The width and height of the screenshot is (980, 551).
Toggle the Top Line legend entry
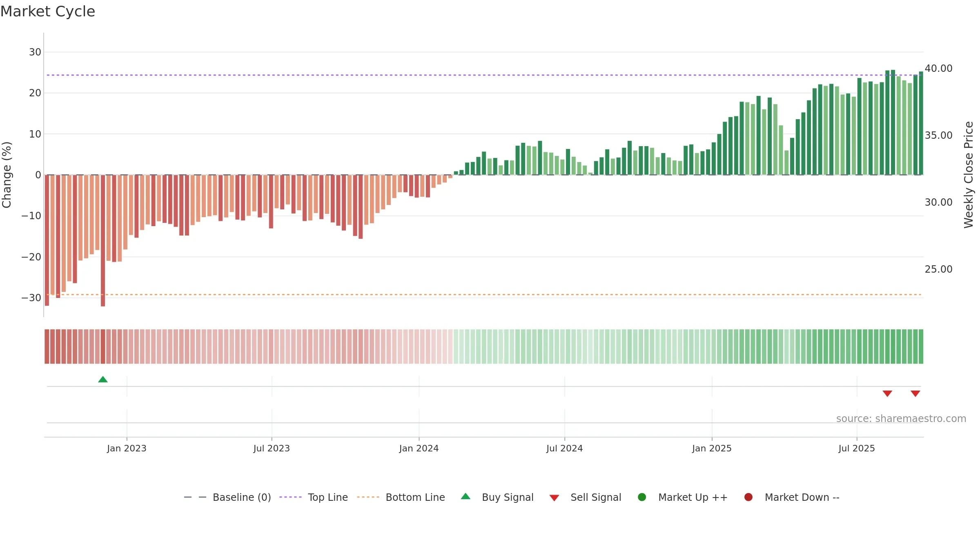tap(314, 497)
